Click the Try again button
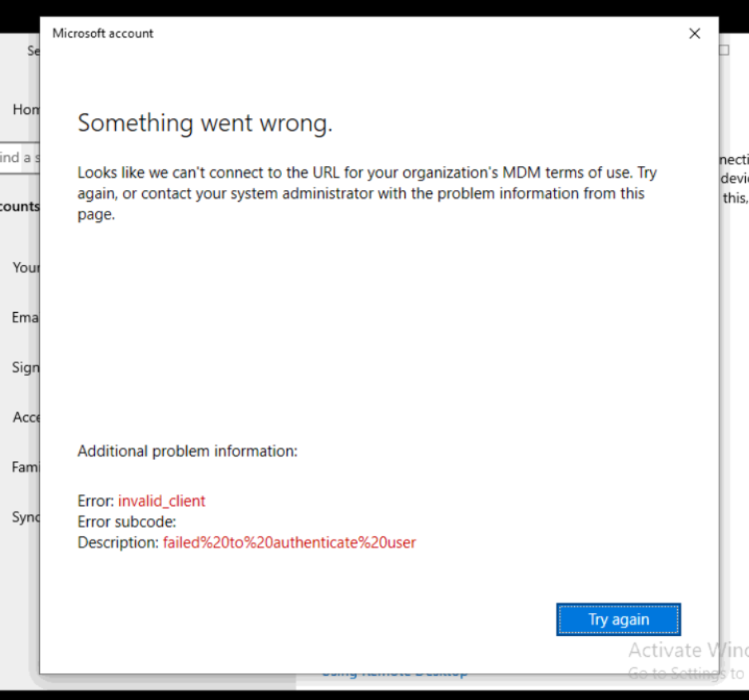 619,619
